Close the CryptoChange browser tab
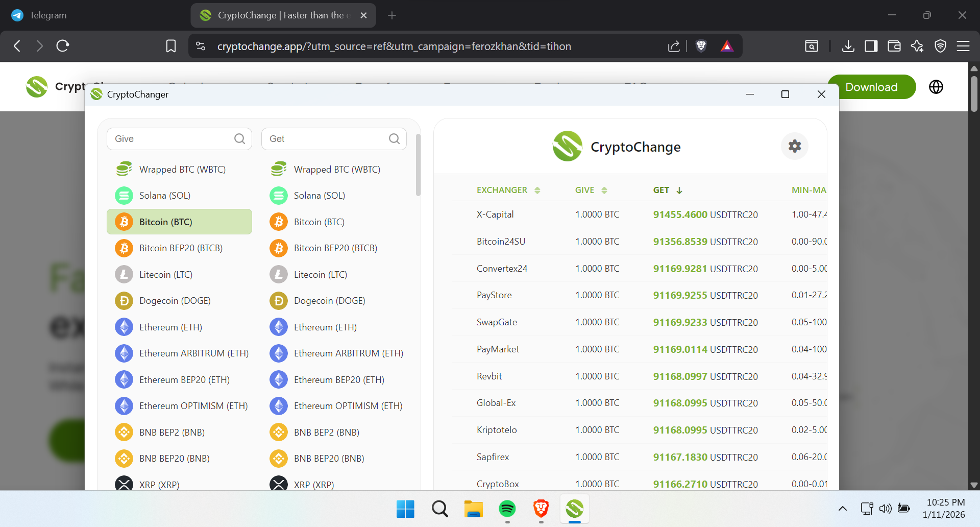Screen dimensions: 980x527 [363, 15]
